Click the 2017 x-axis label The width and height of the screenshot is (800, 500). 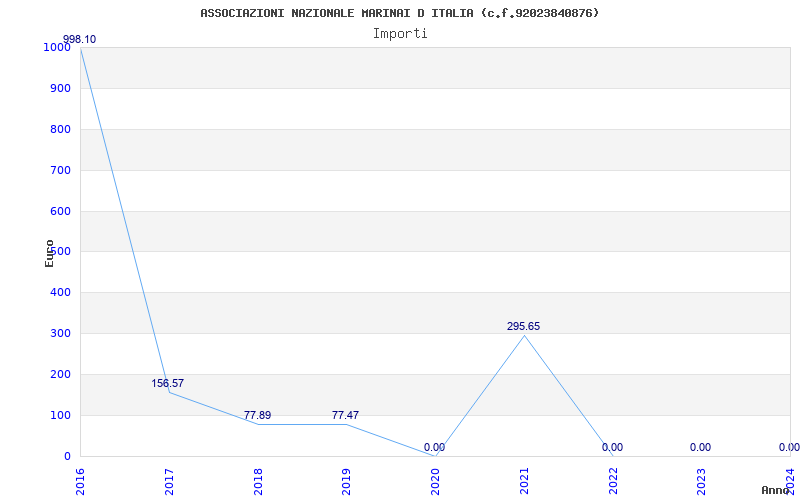point(169,482)
